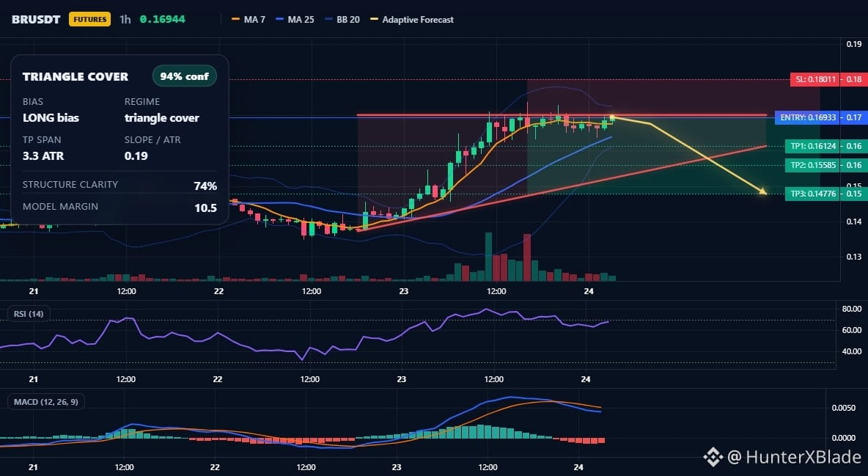Click the 0.13 price axis label

point(853,257)
